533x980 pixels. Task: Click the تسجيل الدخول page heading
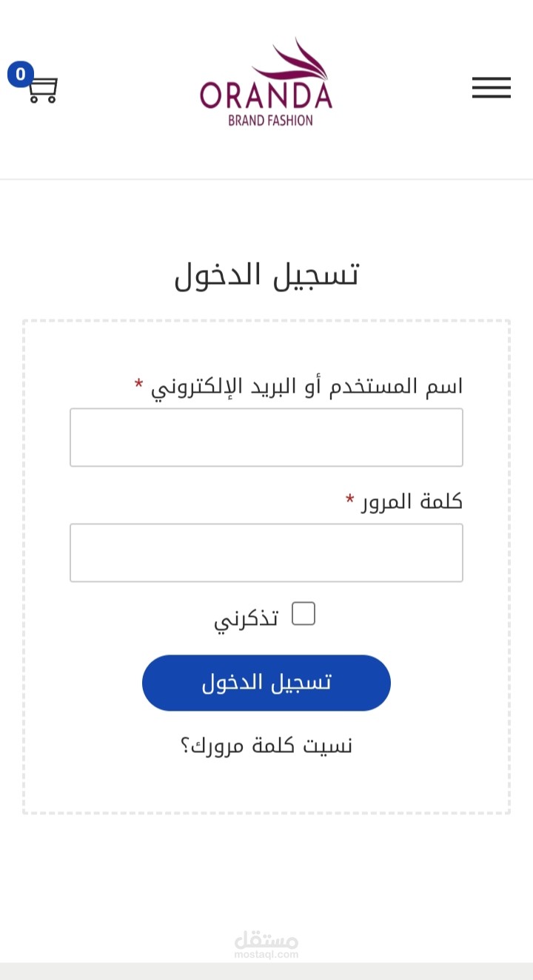coord(266,274)
